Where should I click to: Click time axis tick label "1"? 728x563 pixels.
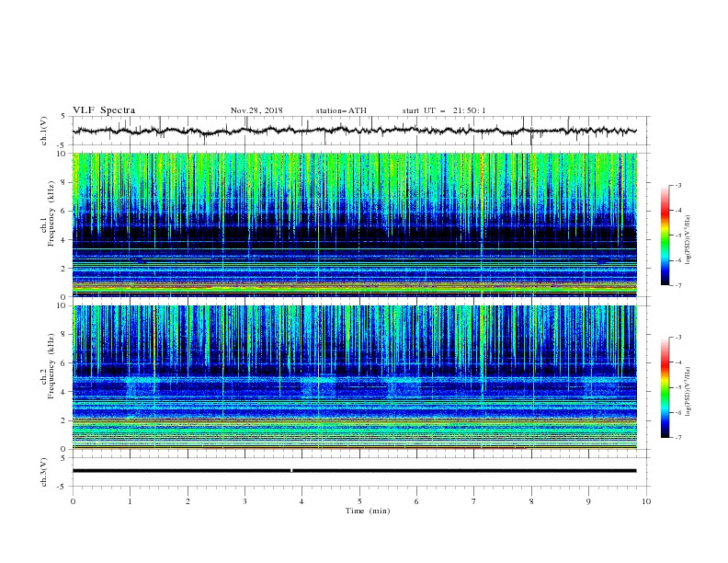(130, 501)
